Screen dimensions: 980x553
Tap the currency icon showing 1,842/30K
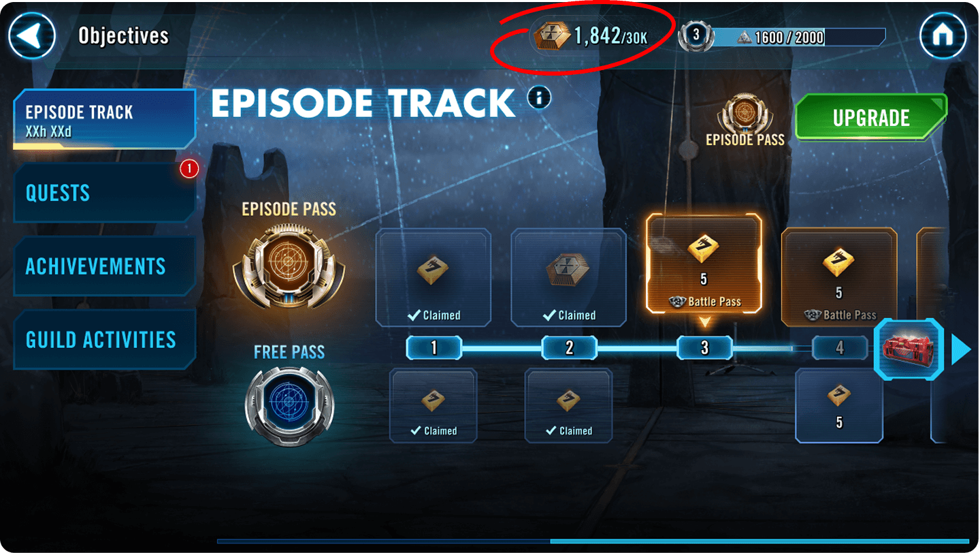click(x=551, y=36)
